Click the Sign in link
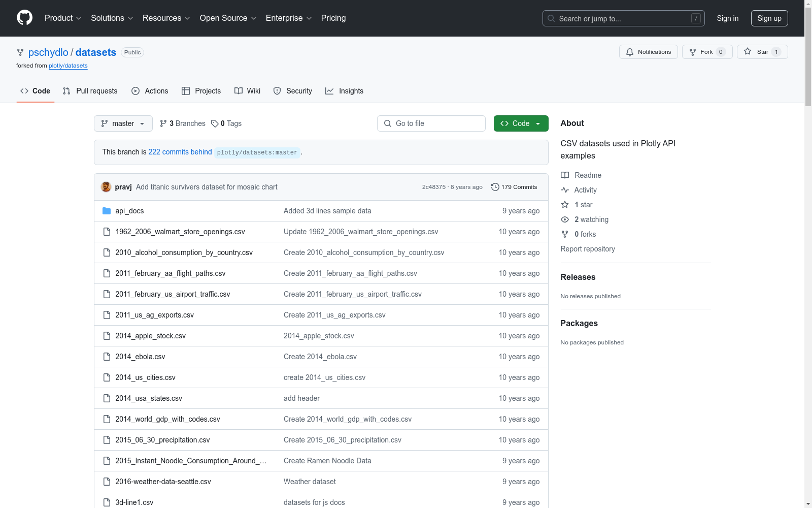 click(728, 18)
